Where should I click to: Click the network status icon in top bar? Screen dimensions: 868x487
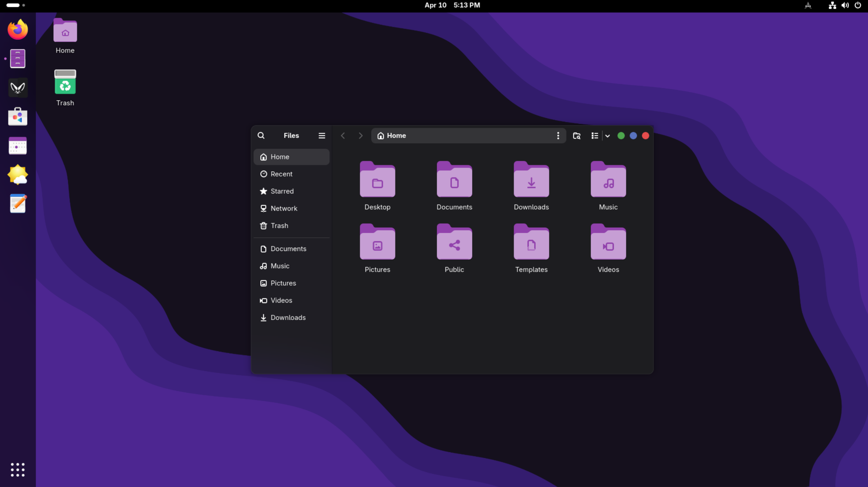[x=832, y=5]
